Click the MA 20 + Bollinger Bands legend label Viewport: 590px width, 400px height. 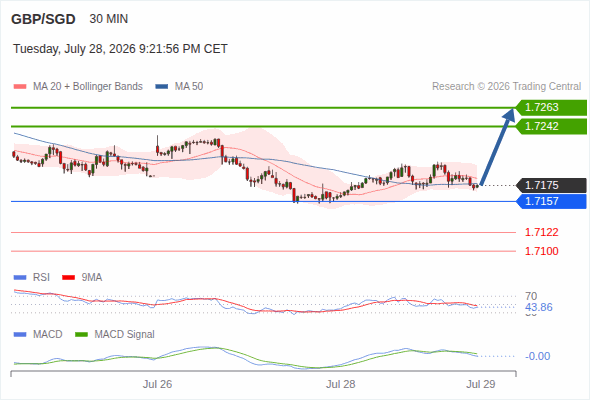point(88,87)
